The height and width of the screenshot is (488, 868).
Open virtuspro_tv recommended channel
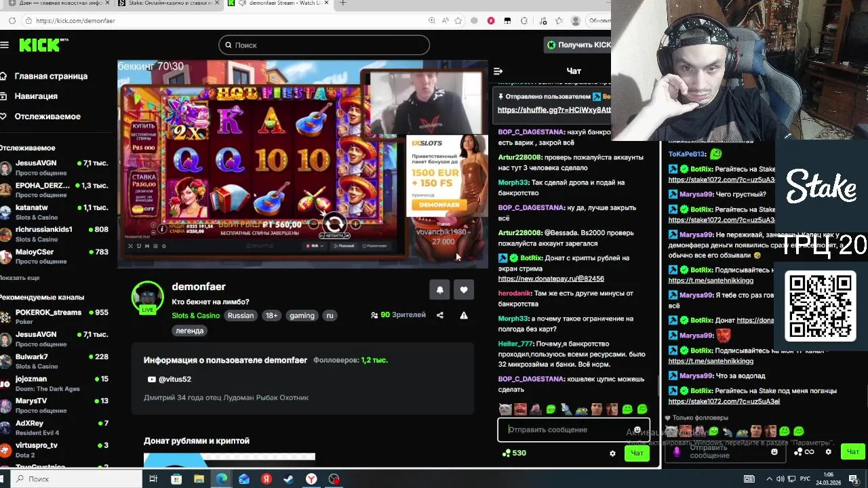click(x=54, y=450)
